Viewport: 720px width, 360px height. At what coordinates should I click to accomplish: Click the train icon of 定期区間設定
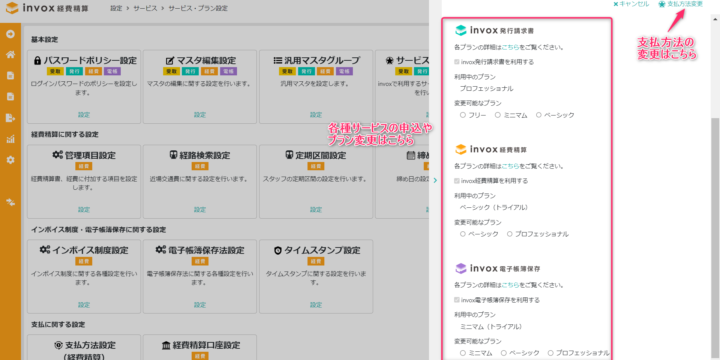(x=289, y=155)
